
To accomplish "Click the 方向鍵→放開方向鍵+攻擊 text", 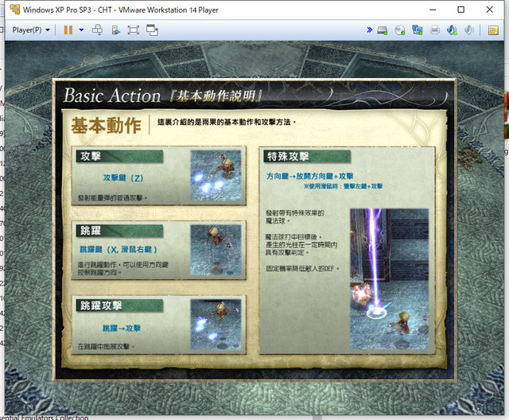I will click(x=309, y=177).
